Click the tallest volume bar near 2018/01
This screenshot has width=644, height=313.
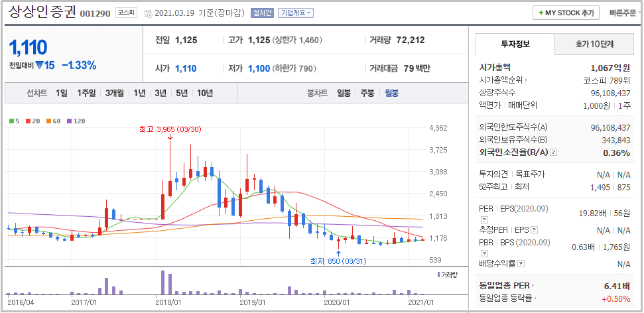pyautogui.click(x=163, y=282)
